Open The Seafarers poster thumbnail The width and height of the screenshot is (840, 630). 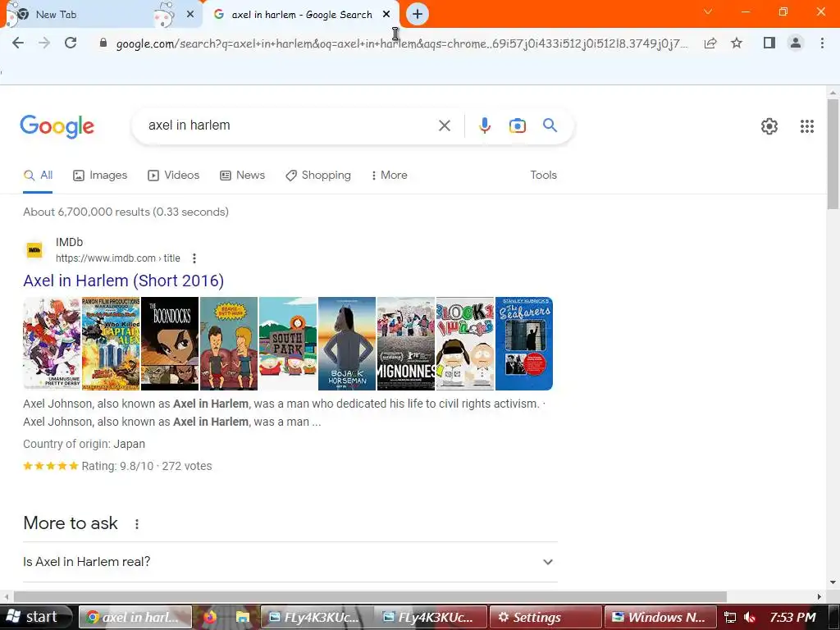click(x=524, y=344)
